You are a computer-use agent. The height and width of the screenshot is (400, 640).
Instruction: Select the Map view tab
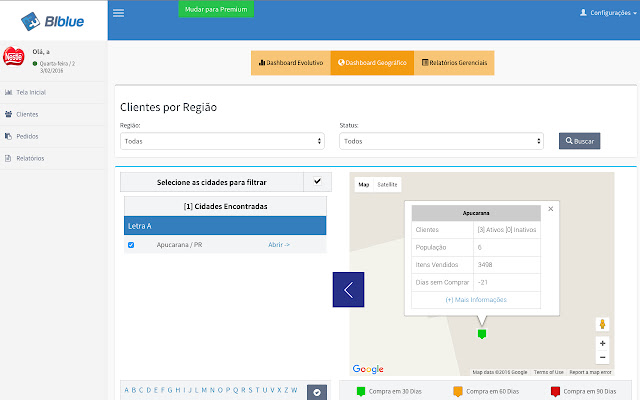364,184
